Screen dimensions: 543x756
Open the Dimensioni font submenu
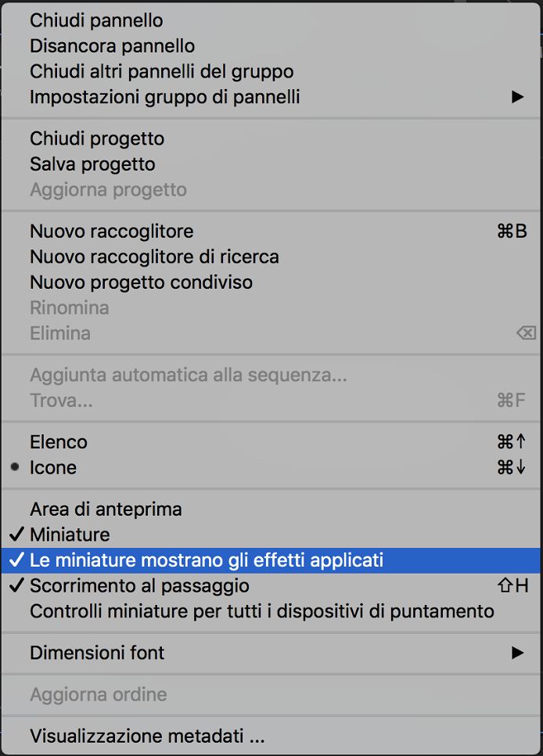click(97, 653)
